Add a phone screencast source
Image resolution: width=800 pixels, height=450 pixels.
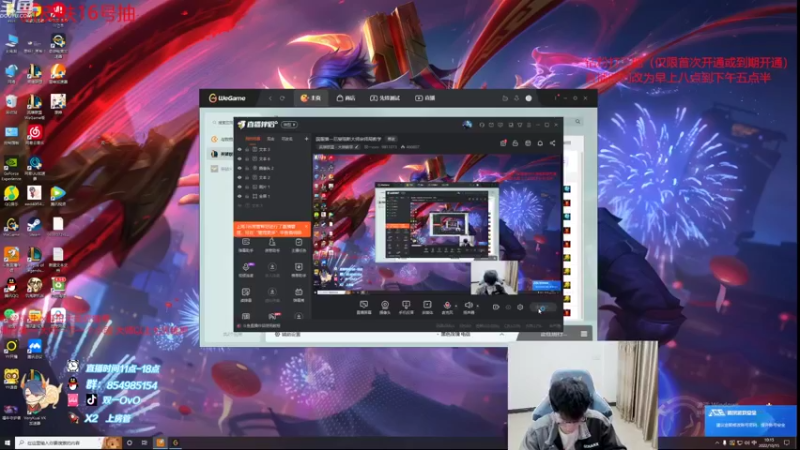(406, 307)
